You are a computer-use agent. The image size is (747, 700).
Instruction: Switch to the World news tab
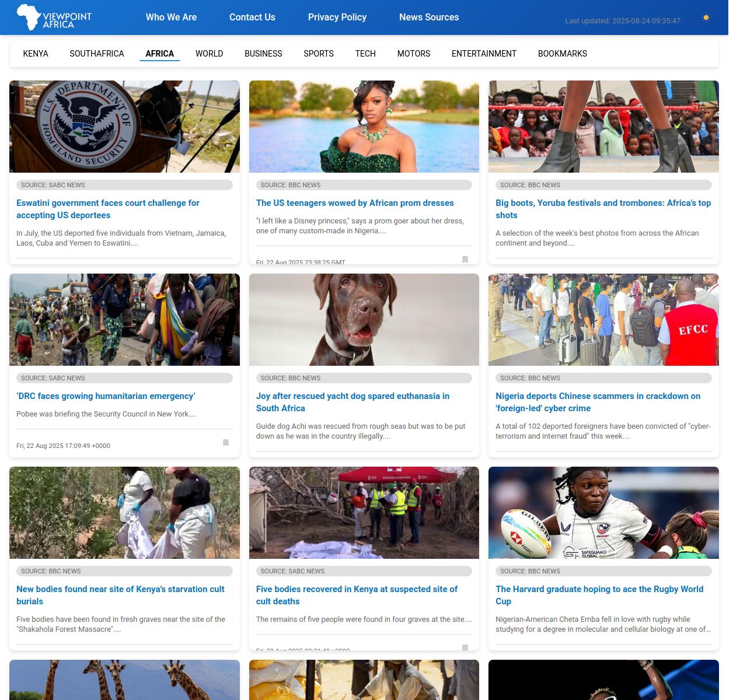click(x=209, y=54)
